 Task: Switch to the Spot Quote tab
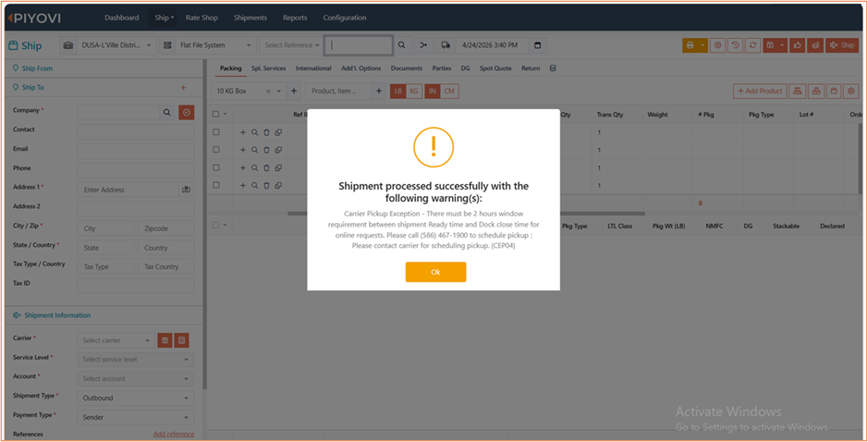(x=495, y=68)
